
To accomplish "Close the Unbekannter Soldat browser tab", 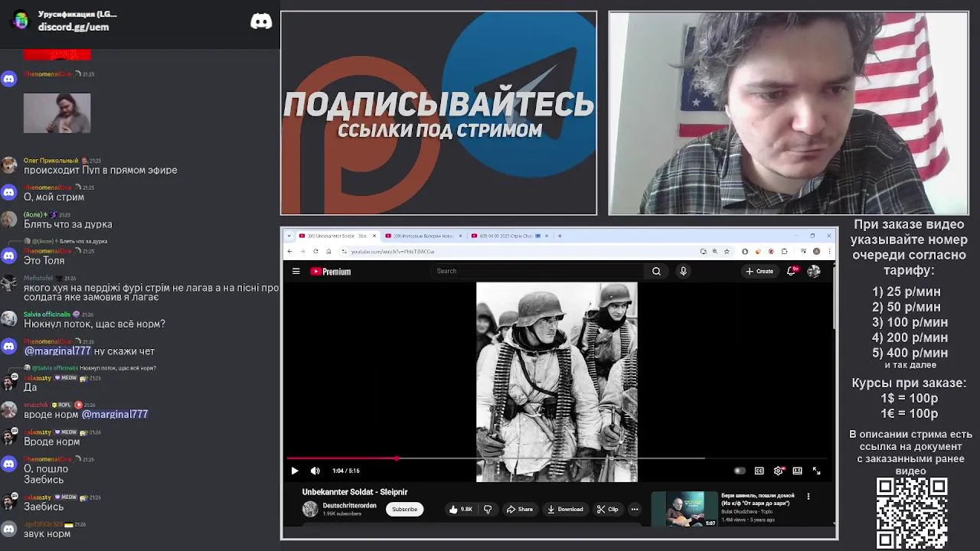I will (x=374, y=236).
